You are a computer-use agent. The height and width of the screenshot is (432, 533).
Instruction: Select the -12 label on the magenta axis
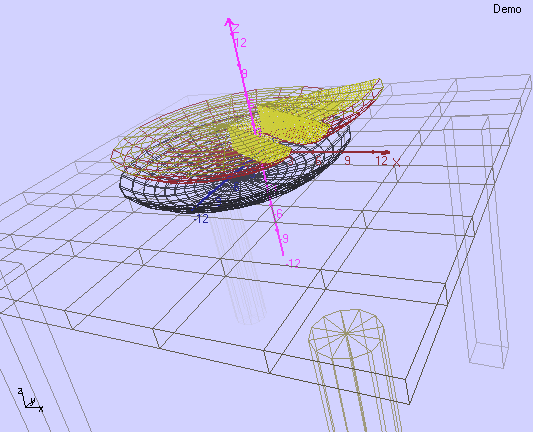294,263
